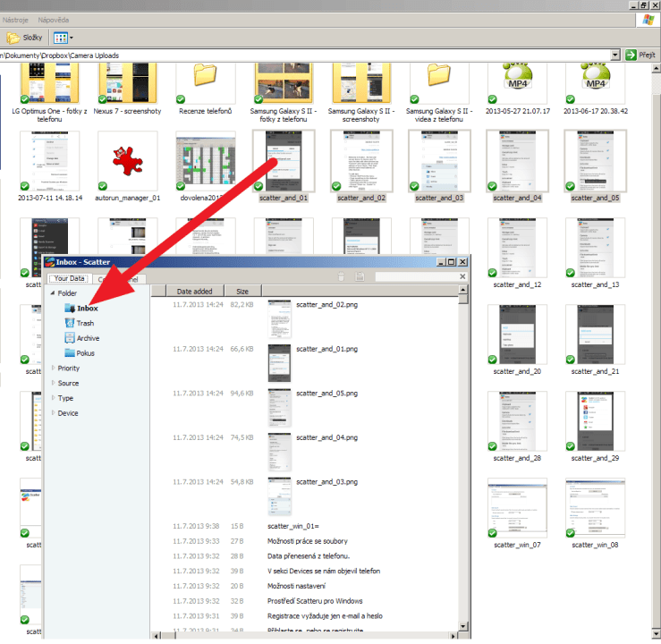Open the Archive folder icon

pyautogui.click(x=70, y=339)
